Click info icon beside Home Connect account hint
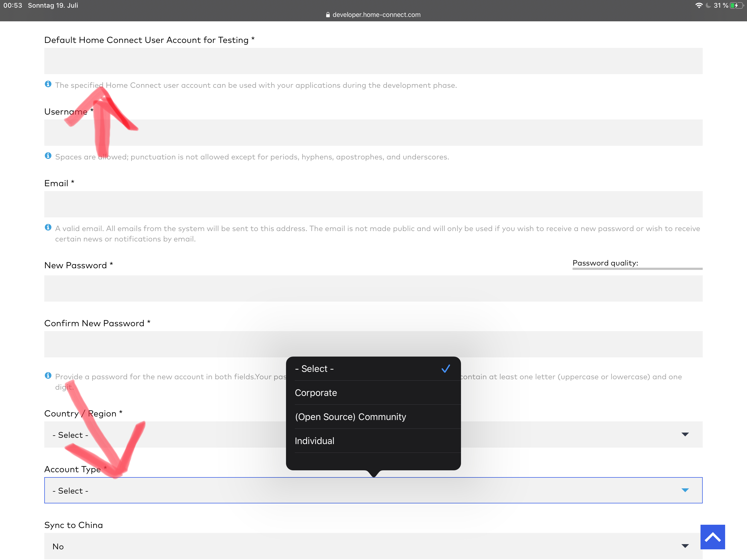The height and width of the screenshot is (560, 747). (x=48, y=84)
